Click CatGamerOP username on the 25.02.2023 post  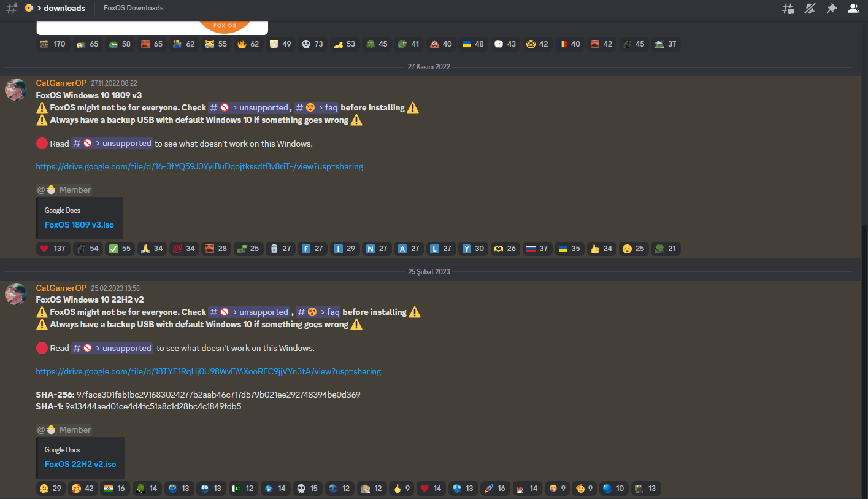pyautogui.click(x=61, y=288)
